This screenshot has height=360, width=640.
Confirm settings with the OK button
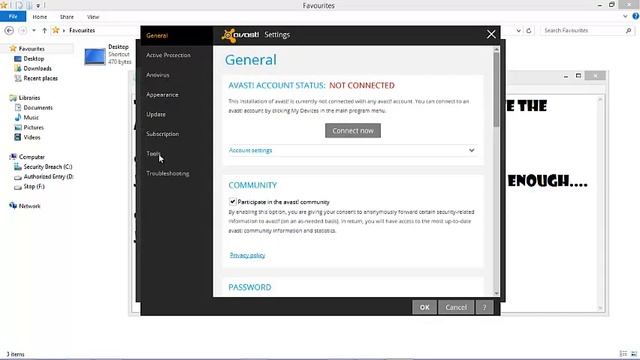pyautogui.click(x=424, y=307)
